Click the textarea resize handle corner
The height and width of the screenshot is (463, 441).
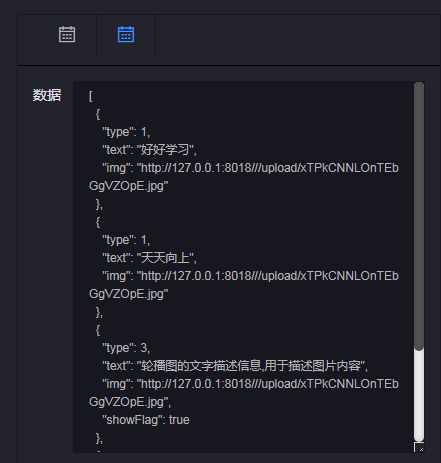tap(419, 447)
